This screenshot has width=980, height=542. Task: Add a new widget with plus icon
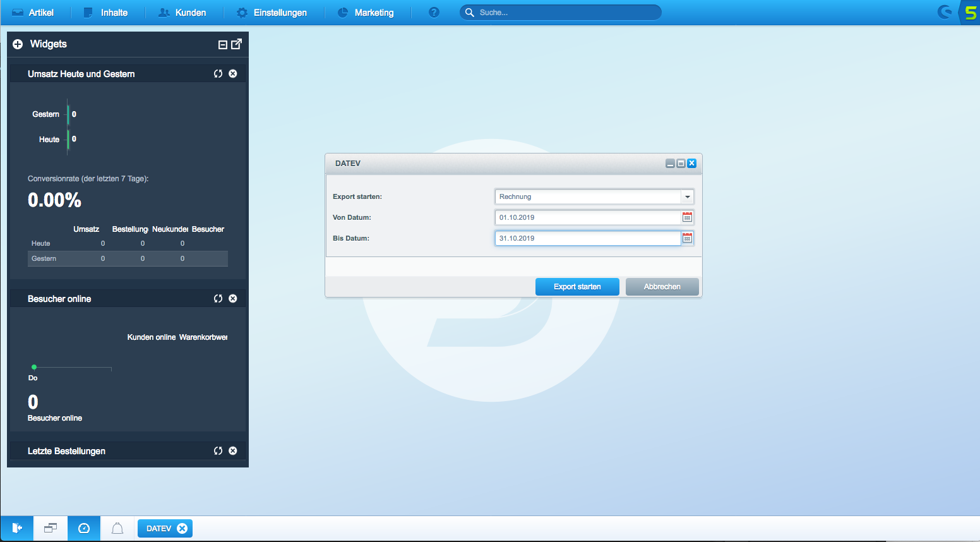[x=18, y=44]
